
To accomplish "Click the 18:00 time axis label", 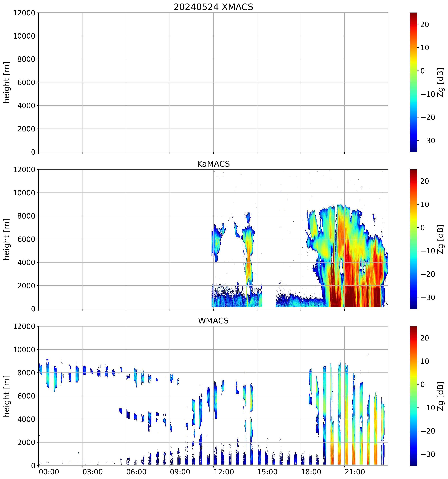I will click(311, 472).
